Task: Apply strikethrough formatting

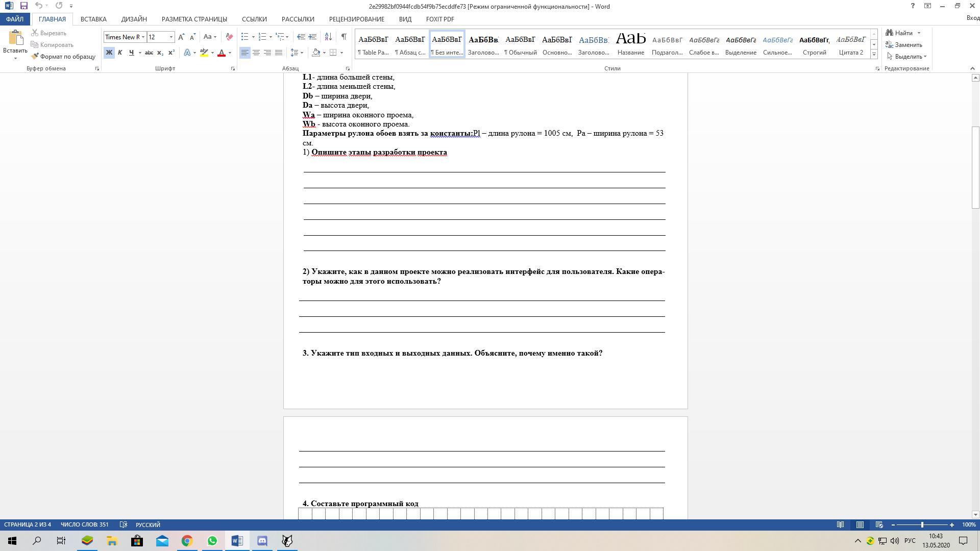Action: coord(149,53)
